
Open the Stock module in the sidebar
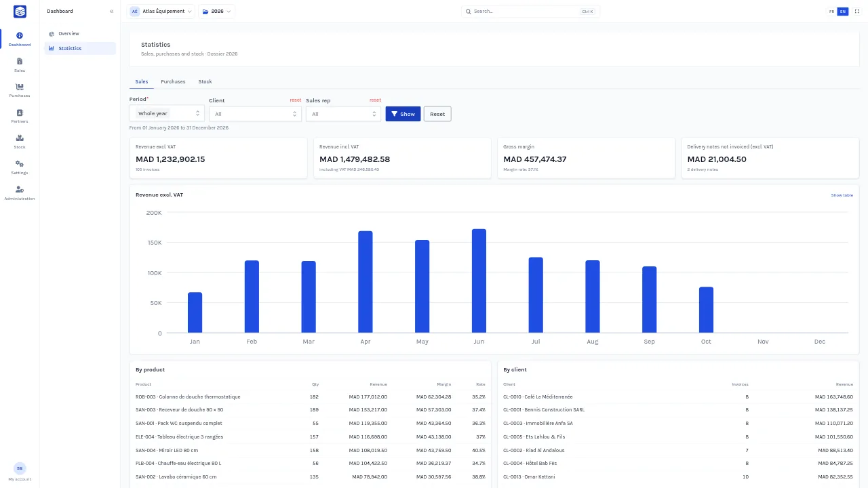[x=20, y=142]
